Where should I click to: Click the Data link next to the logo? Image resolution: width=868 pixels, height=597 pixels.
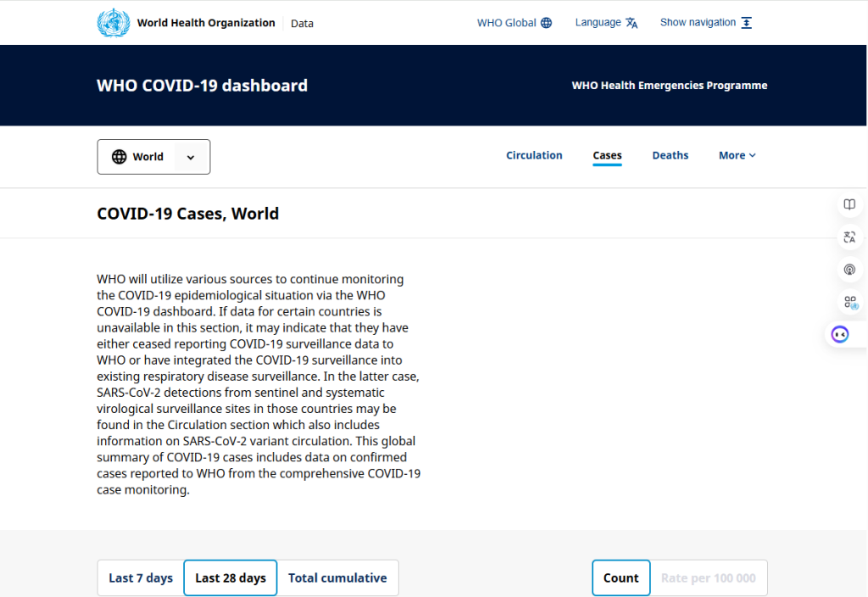[x=302, y=24]
